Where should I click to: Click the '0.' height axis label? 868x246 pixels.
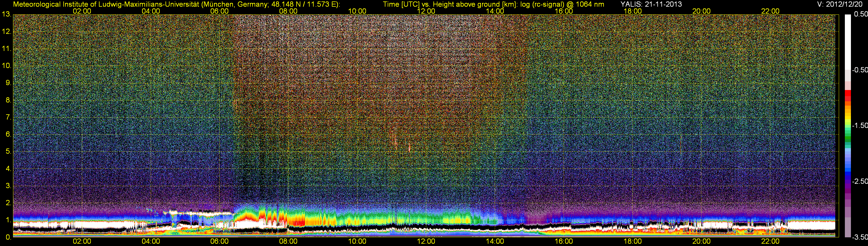[x=8, y=237]
